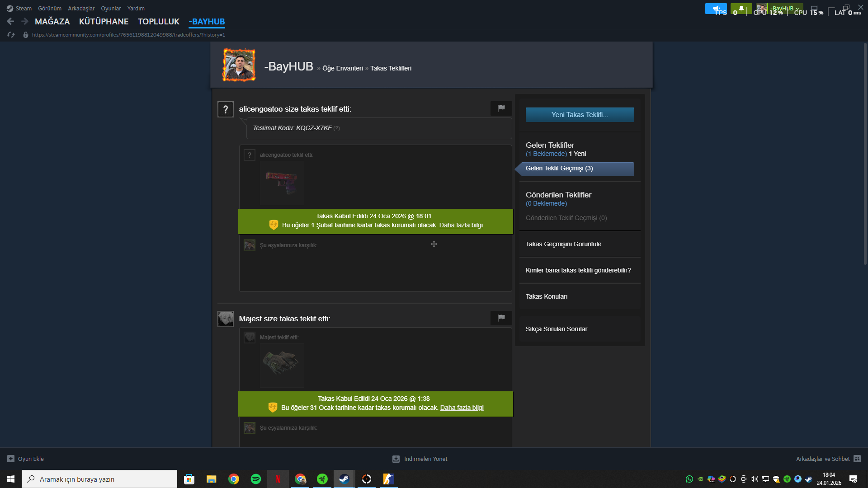Open the Steam menu
868x488 pixels.
[x=19, y=9]
